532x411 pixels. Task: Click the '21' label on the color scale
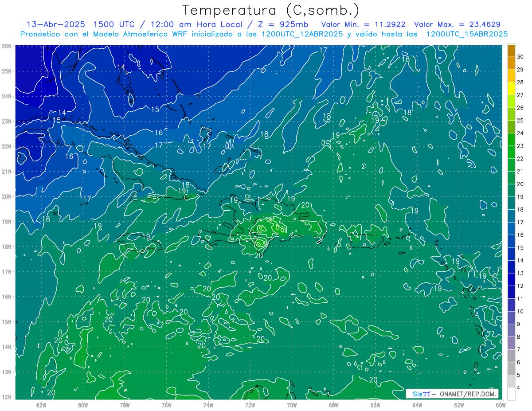coord(520,171)
